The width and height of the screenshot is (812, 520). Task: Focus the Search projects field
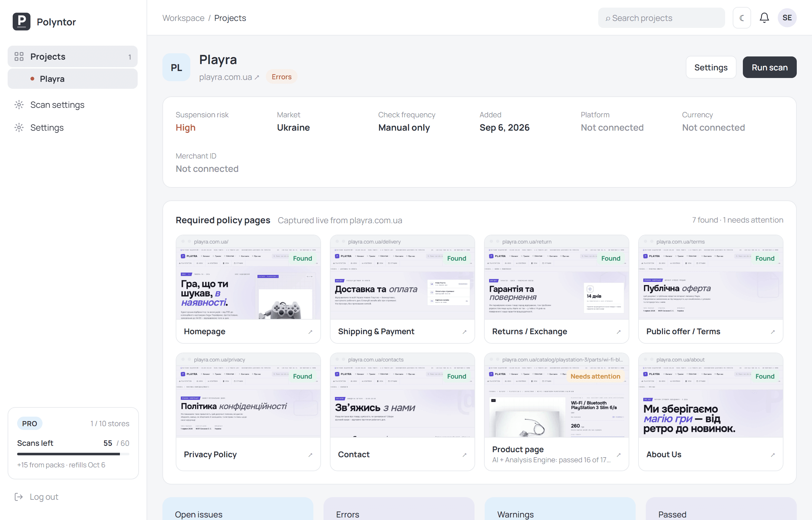[x=661, y=18]
